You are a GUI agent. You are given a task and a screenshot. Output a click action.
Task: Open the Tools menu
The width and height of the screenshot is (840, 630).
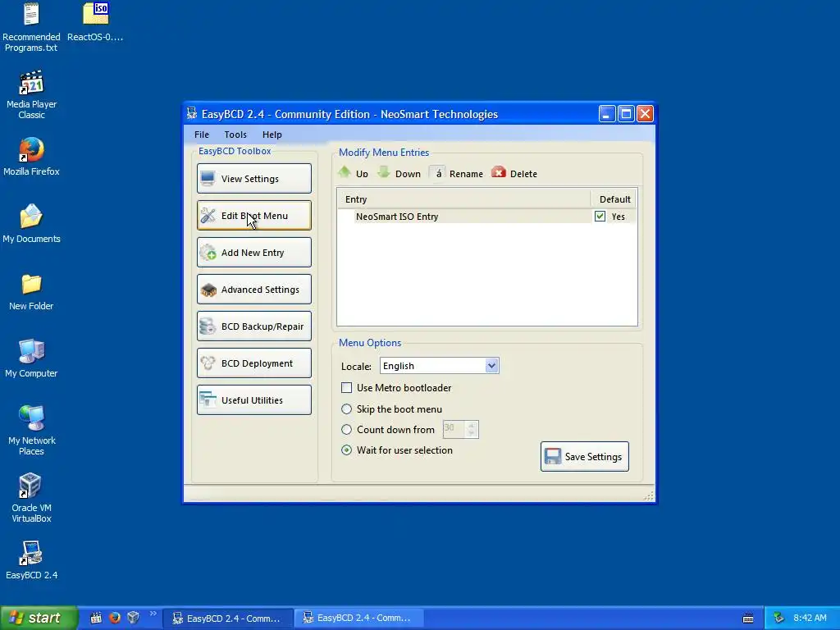[x=235, y=135]
